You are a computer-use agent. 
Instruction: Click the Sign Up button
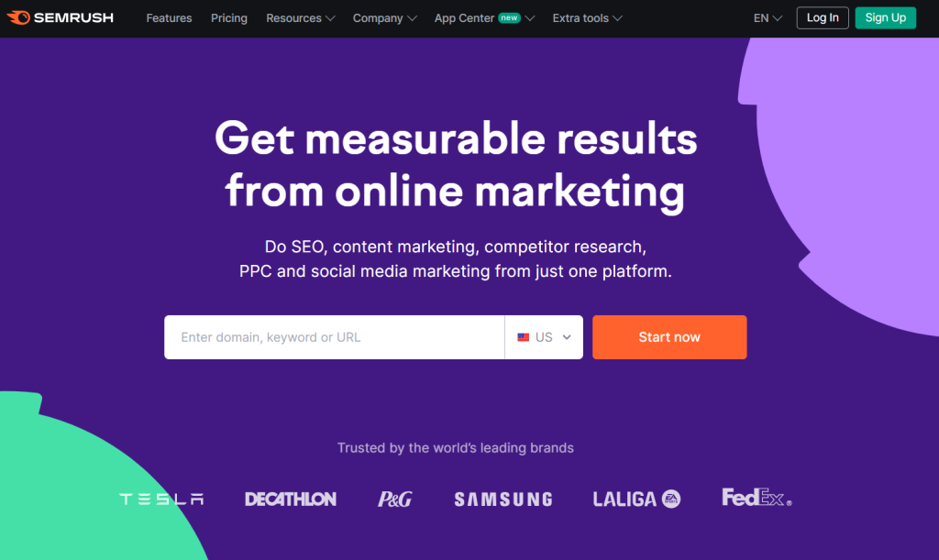(885, 17)
